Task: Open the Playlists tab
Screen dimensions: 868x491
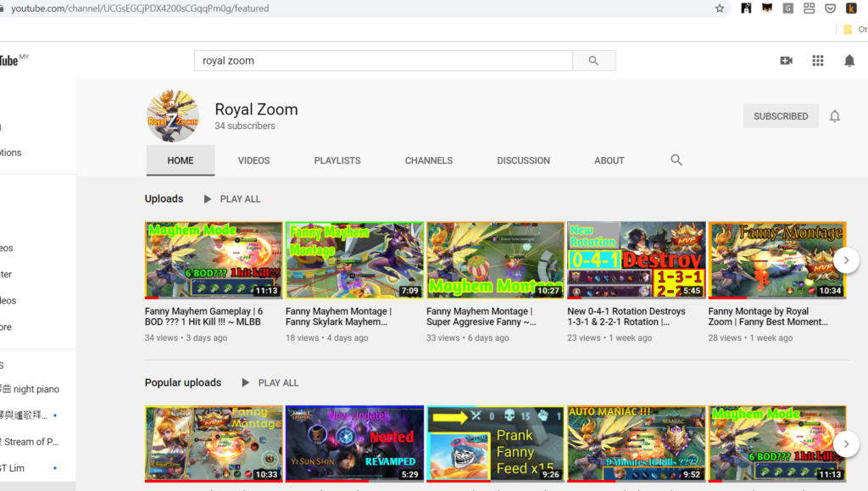Action: tap(337, 160)
